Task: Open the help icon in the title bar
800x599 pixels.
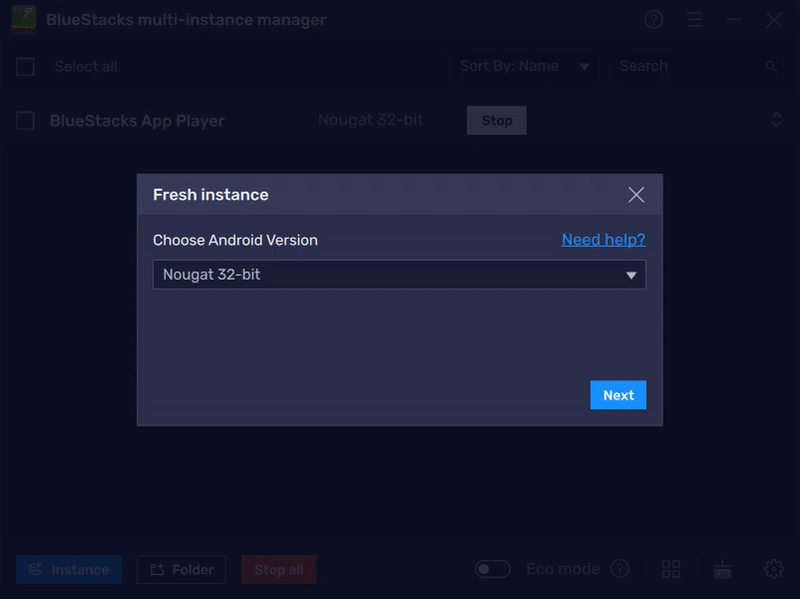Action: tap(654, 19)
